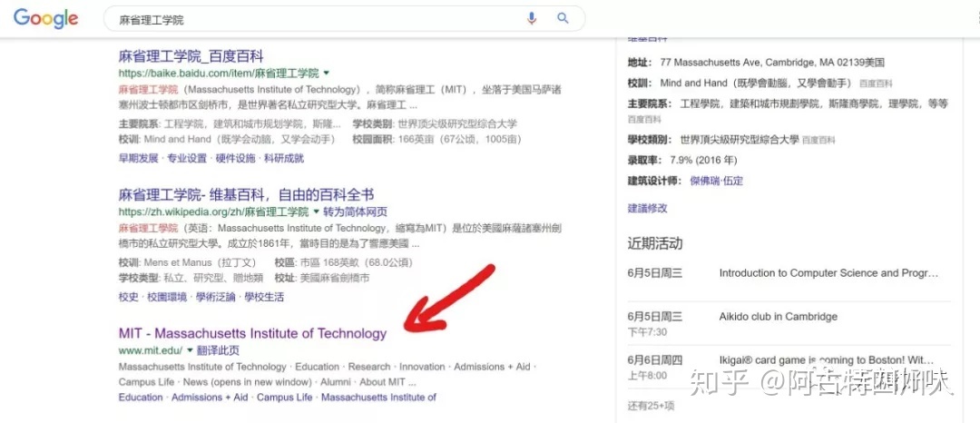The width and height of the screenshot is (980, 423).
Task: Open MIT - Massachusetts Institute of Technology result
Action: [252, 334]
